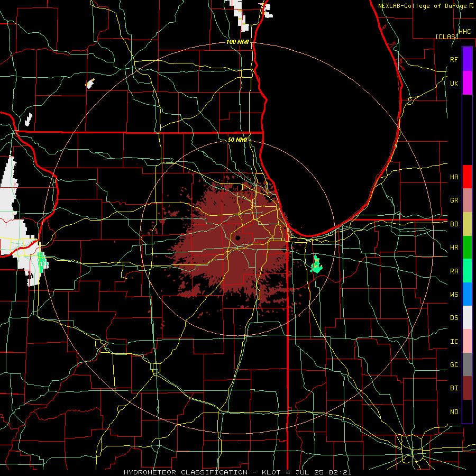Select the gray GC legend swatch
This screenshot has width=476, height=476.
(x=467, y=364)
